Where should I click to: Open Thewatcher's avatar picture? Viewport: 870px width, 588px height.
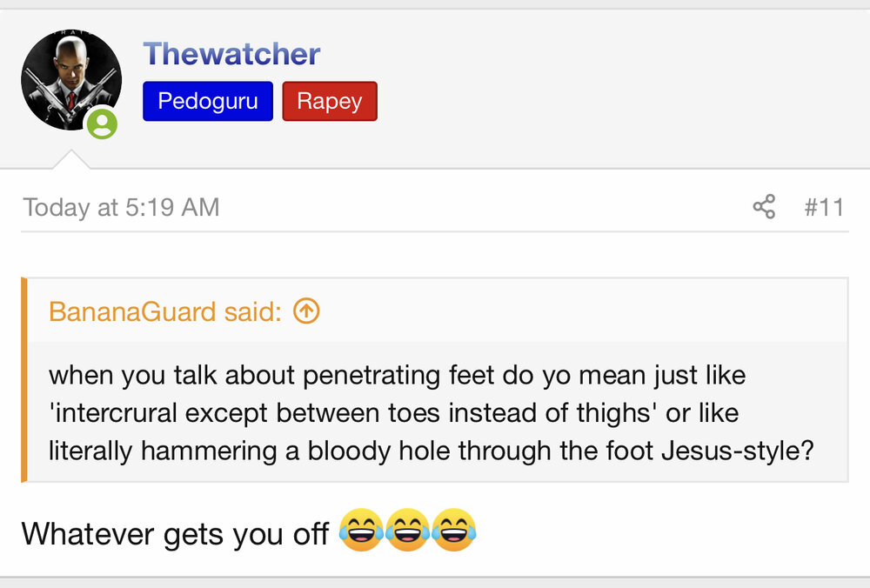pos(70,80)
